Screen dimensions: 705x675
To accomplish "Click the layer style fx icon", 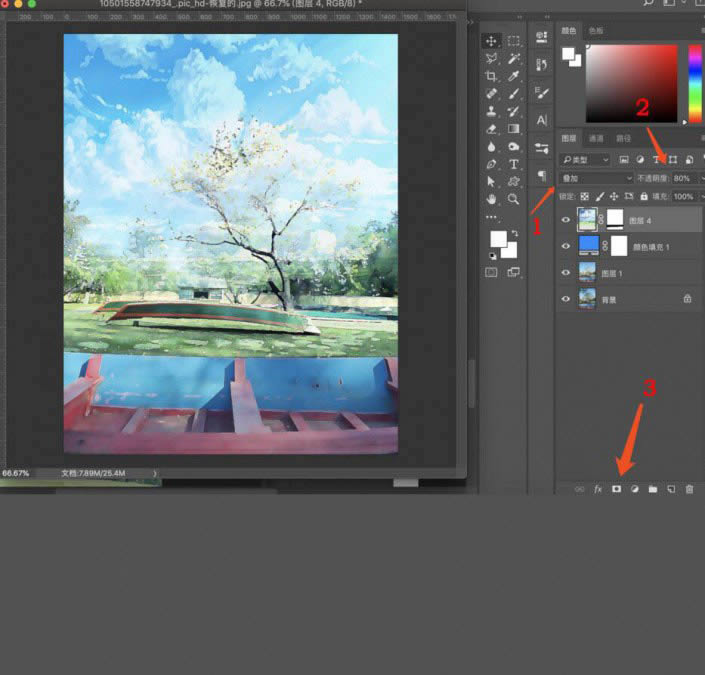I will click(598, 489).
